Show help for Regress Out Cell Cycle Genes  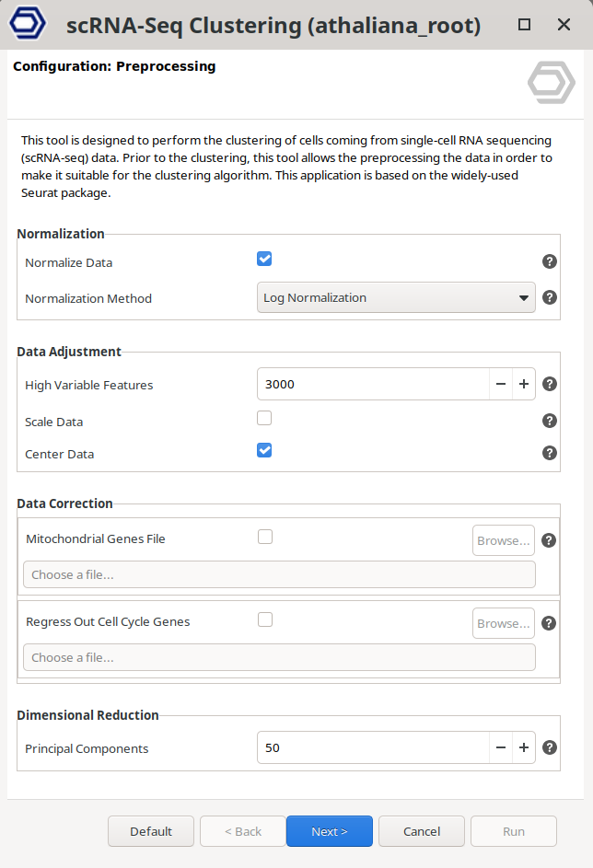549,623
